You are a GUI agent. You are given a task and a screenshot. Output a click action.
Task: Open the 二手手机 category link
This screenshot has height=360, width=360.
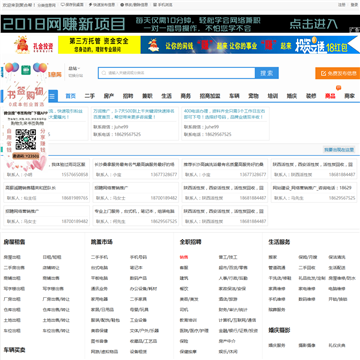point(99,257)
